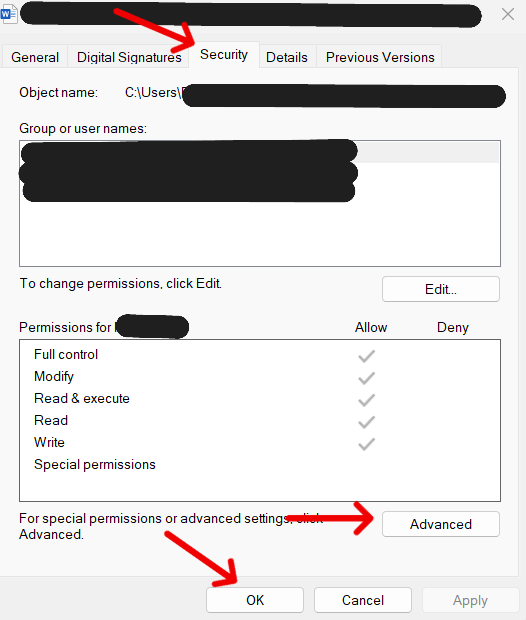Image resolution: width=526 pixels, height=620 pixels.
Task: Click Cancel to dismiss dialog
Action: 363,600
